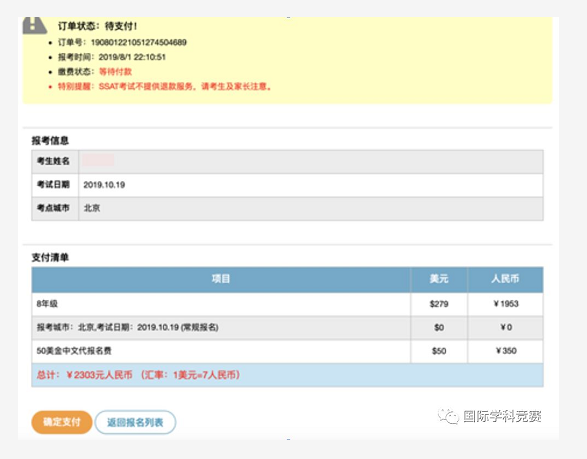Click the ¥0 cell

pyautogui.click(x=505, y=327)
